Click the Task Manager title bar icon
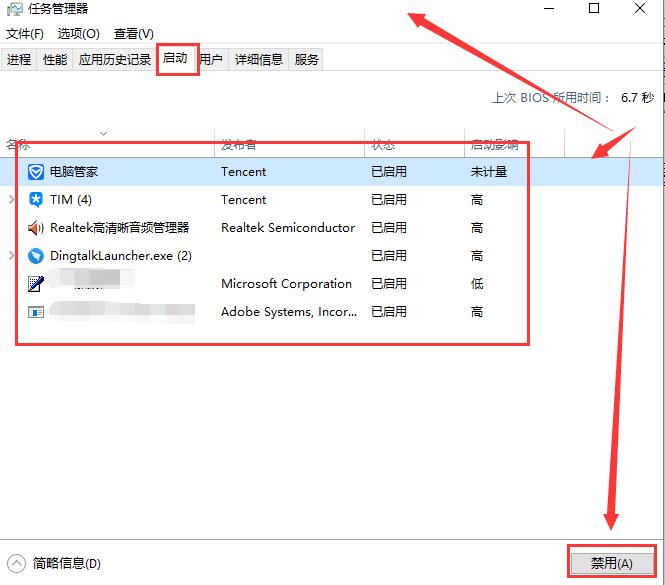This screenshot has height=585, width=665. point(14,10)
